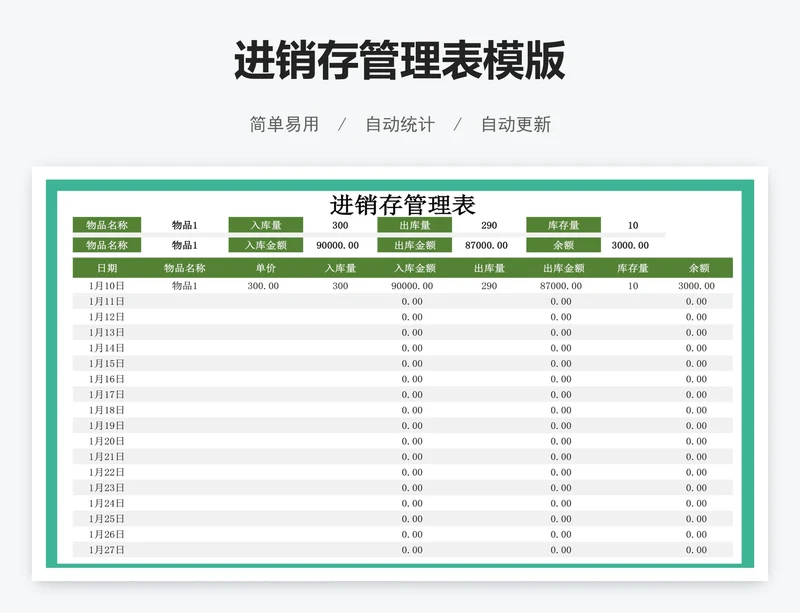Click the 库存量 column header in table
Viewport: 800px width, 613px height.
coord(633,268)
